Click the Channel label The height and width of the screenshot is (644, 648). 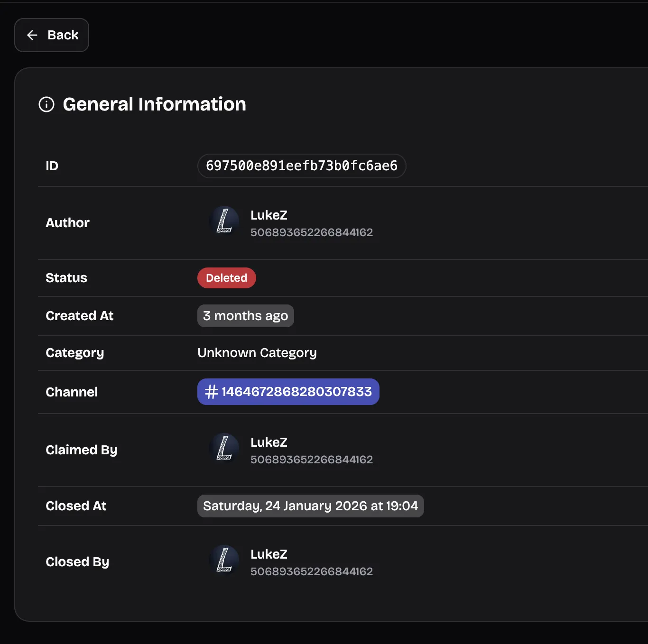(x=72, y=392)
